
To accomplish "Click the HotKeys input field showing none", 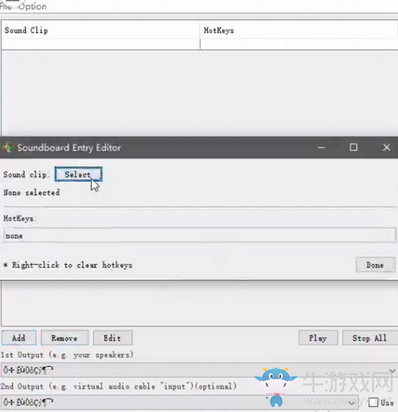I will [x=199, y=235].
